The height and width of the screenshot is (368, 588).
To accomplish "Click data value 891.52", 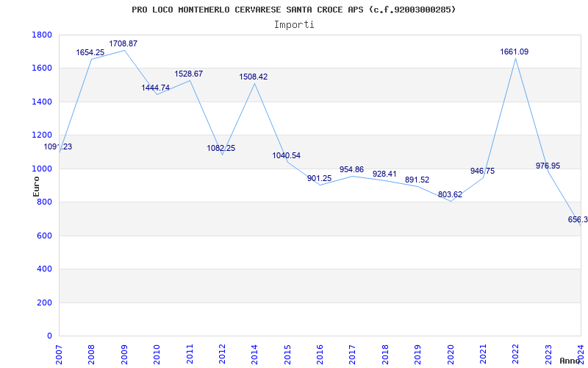I will coord(417,180).
